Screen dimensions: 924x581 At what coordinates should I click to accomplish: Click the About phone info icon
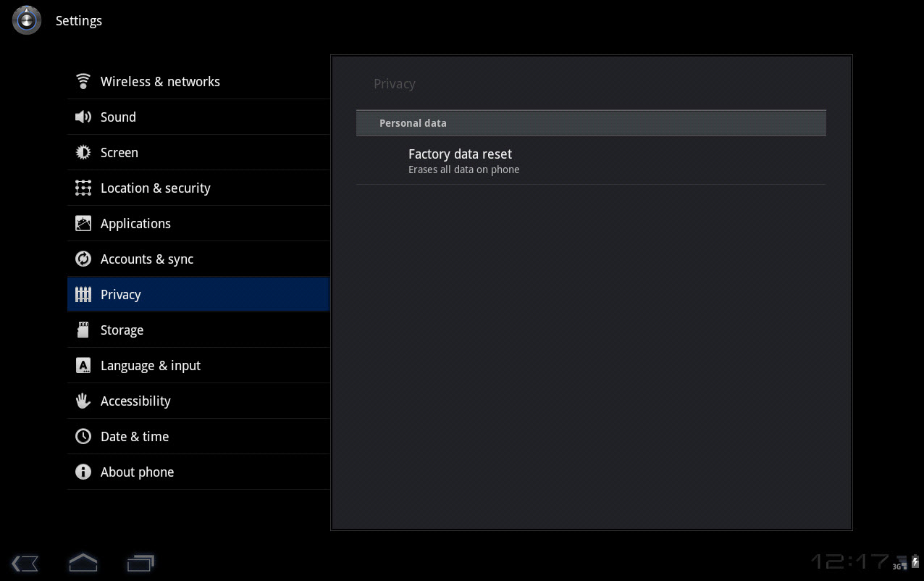pos(83,472)
